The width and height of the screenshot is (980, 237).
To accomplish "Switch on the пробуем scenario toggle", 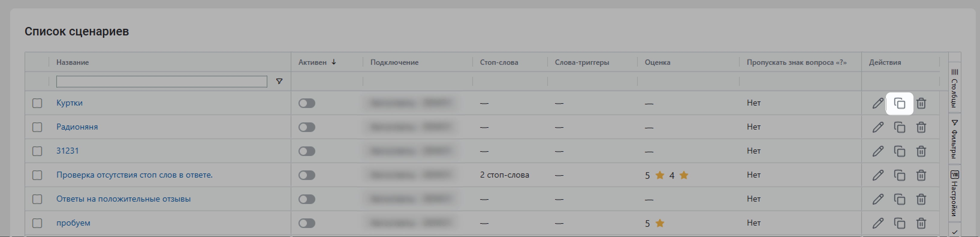I will tap(307, 223).
